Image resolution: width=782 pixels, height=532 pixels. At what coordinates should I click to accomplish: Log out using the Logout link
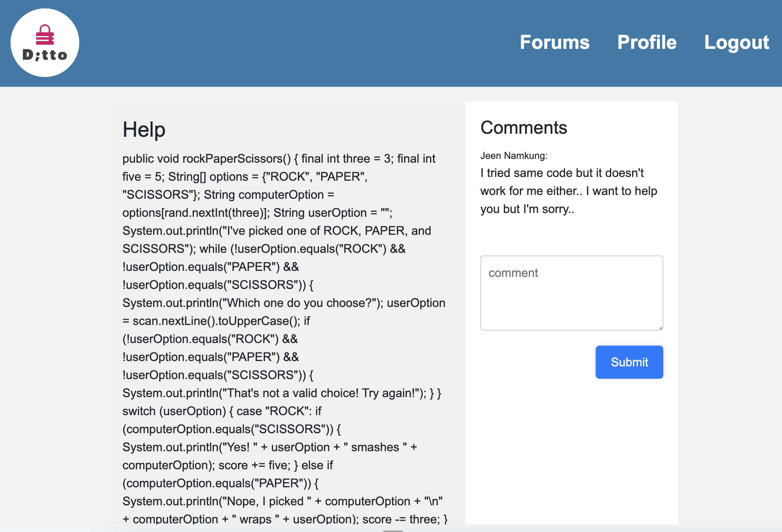(x=737, y=42)
